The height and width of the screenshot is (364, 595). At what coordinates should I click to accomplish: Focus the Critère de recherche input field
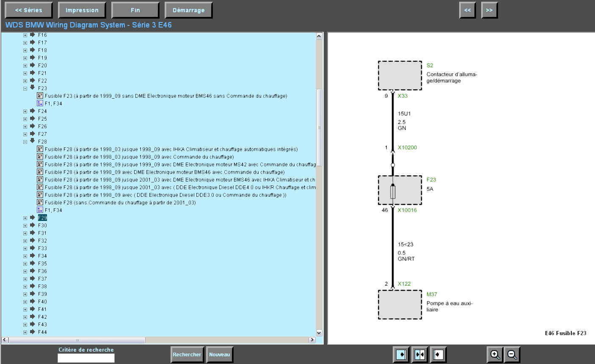click(x=86, y=358)
